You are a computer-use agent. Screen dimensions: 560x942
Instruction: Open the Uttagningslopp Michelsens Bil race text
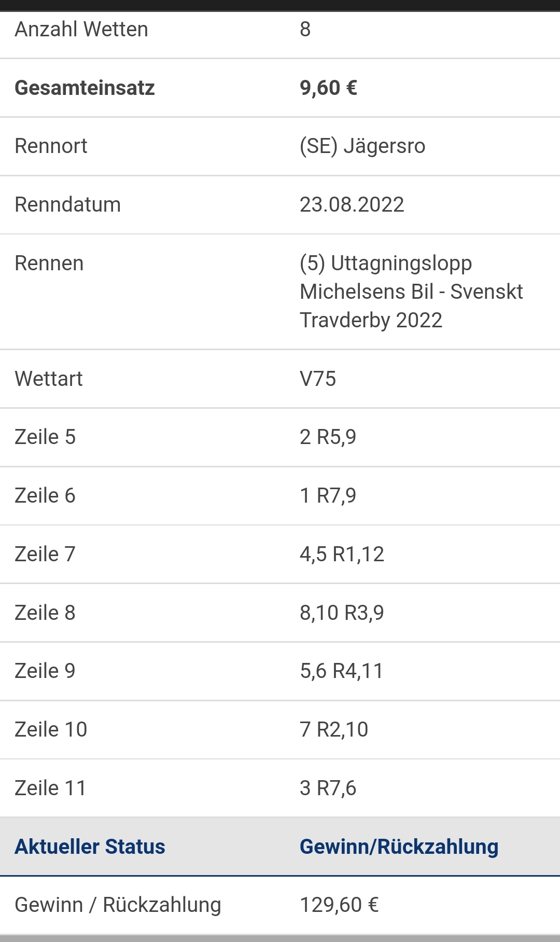[411, 292]
